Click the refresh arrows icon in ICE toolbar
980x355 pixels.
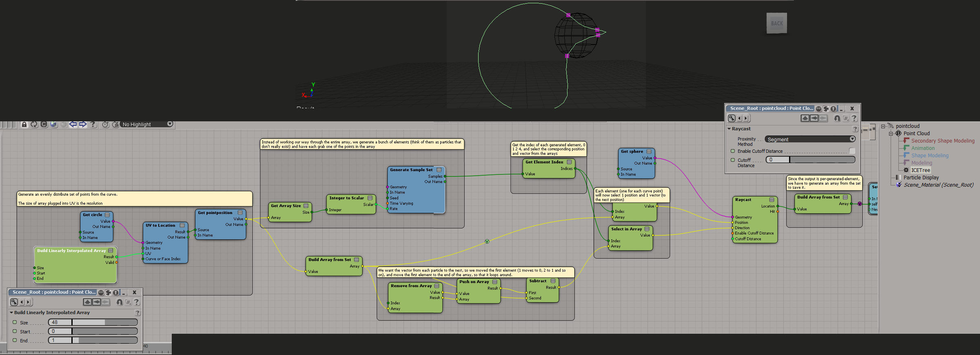pyautogui.click(x=34, y=125)
